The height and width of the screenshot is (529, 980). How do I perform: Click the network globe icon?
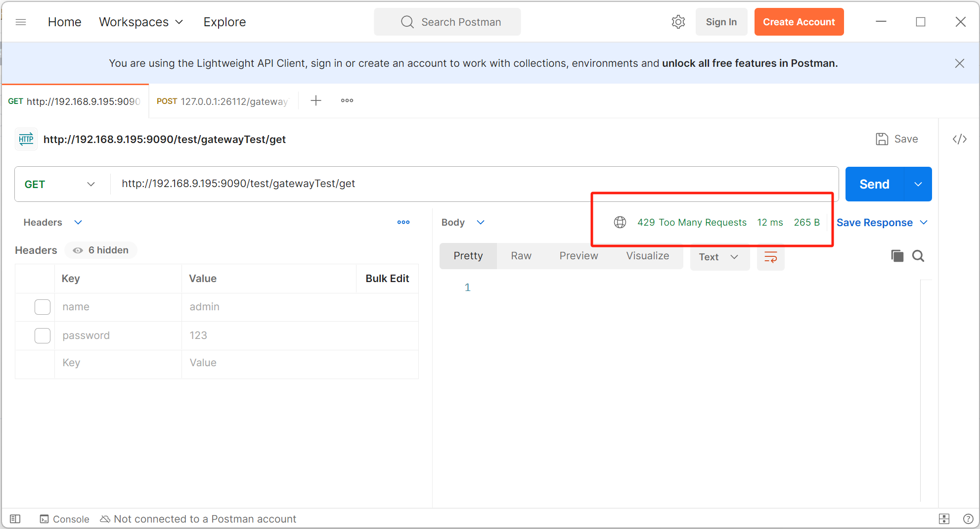coord(620,222)
